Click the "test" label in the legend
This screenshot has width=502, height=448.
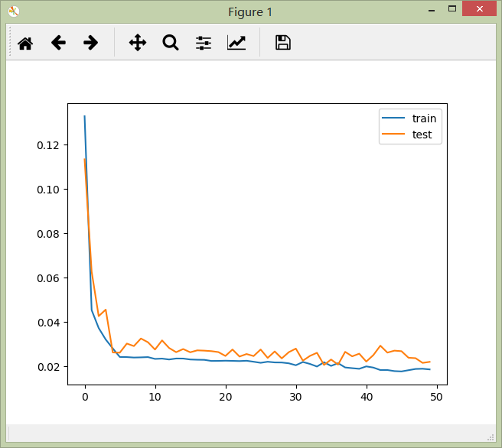click(x=422, y=135)
